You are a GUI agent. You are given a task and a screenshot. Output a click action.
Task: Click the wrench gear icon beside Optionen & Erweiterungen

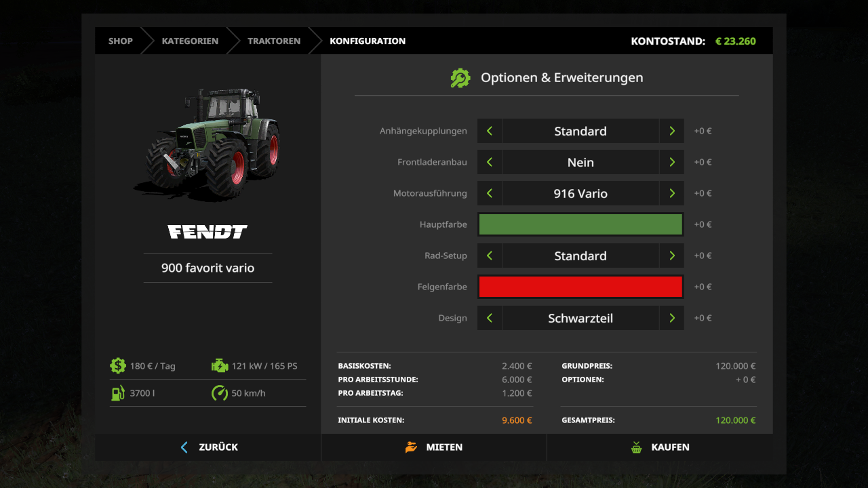pyautogui.click(x=460, y=78)
